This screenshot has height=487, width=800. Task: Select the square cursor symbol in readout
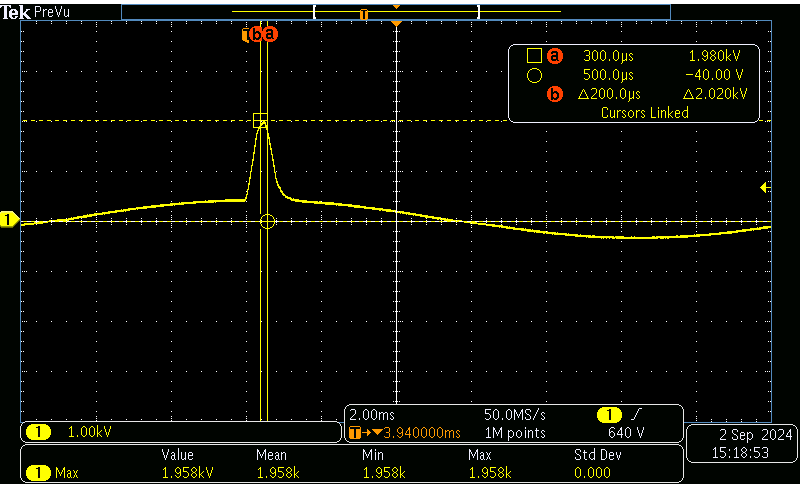tap(534, 56)
